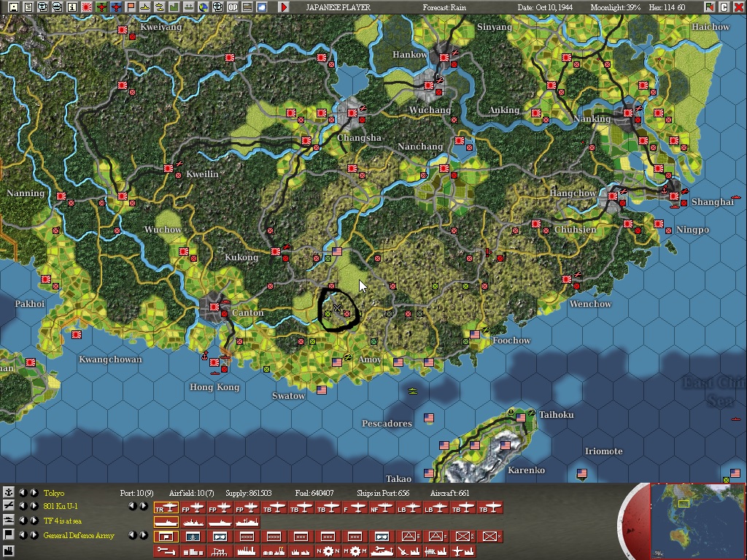
Task: Click the 'N' gear industry filter
Action: (328, 551)
